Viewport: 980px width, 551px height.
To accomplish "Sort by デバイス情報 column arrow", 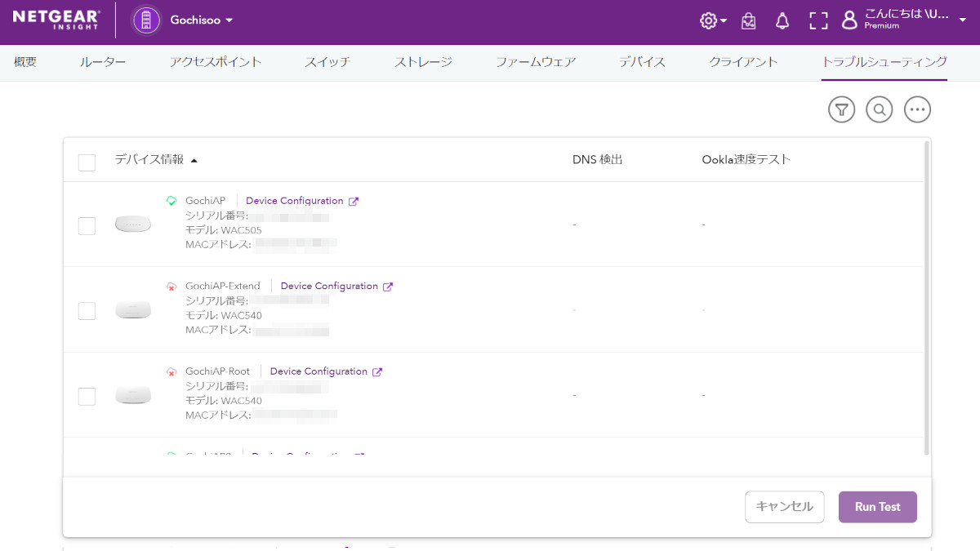I will 194,161.
